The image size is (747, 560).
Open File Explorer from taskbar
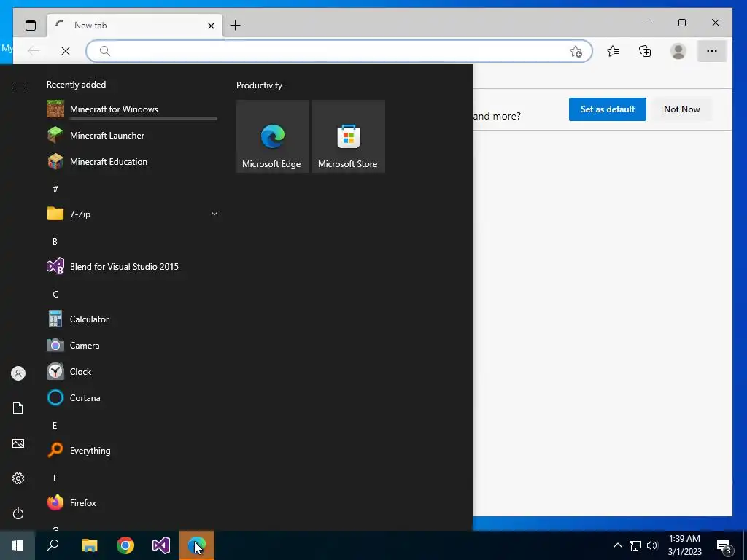[89, 545]
